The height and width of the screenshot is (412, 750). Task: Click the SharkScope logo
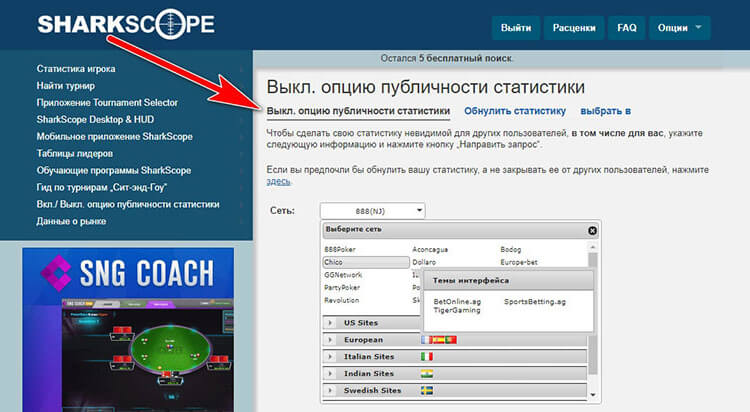tap(126, 24)
